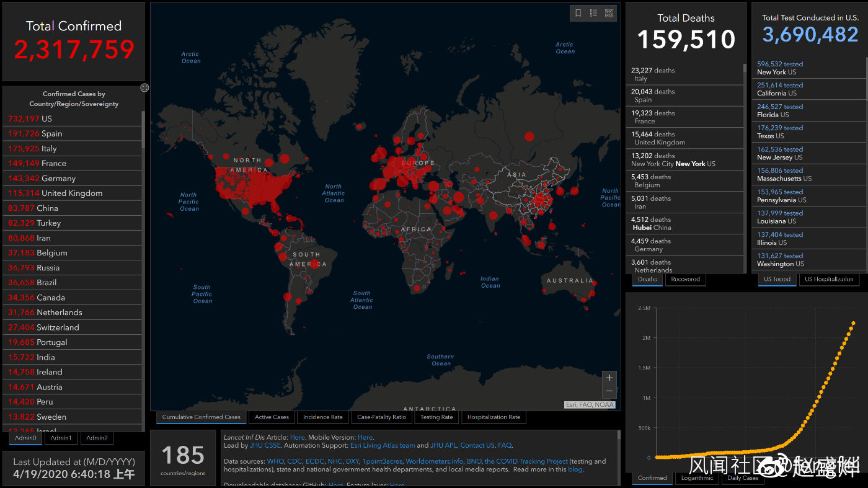868x488 pixels.
Task: Click the Contact US link
Action: pos(477,445)
